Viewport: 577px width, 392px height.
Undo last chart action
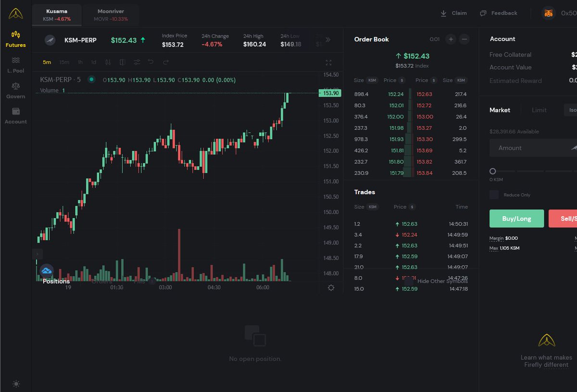151,62
